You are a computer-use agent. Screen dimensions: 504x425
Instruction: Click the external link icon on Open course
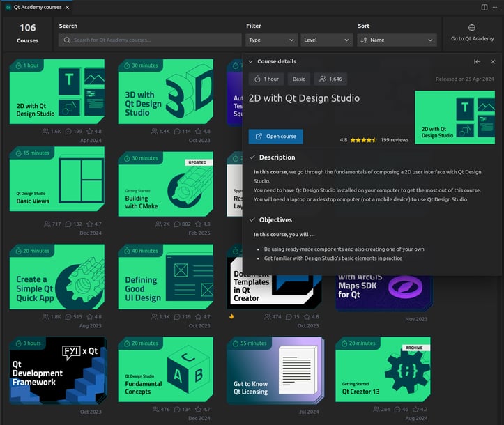coord(259,137)
